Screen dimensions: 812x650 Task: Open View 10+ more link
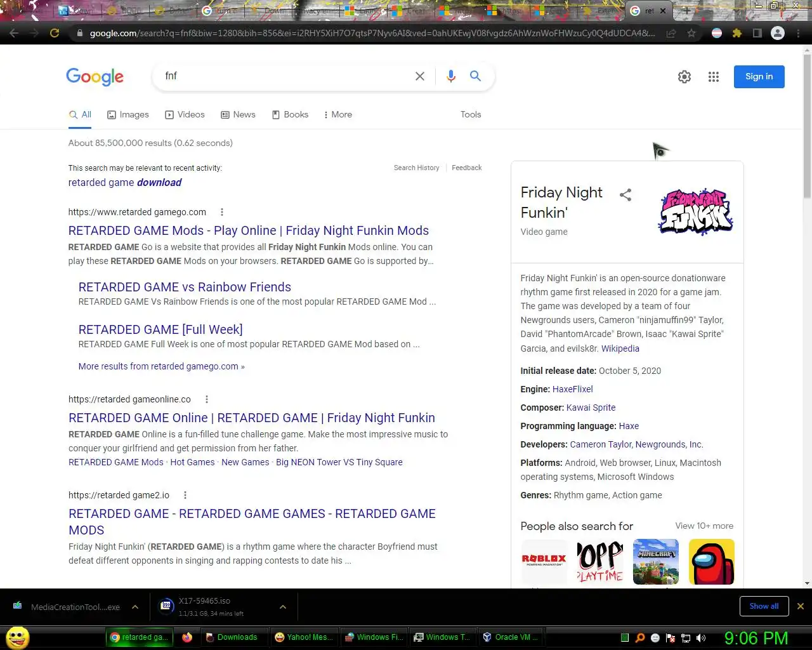tap(704, 526)
